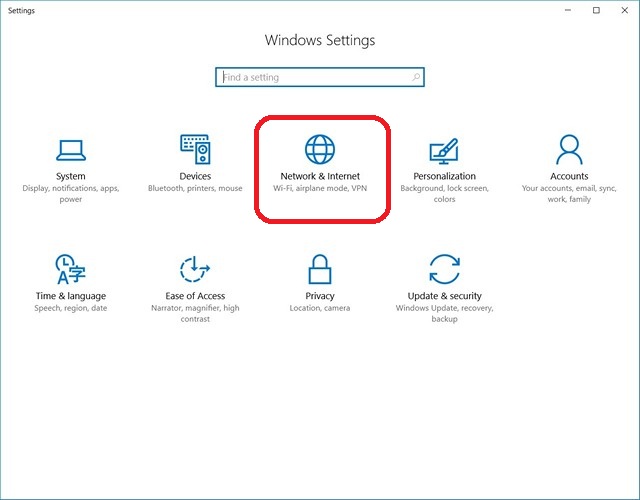Click 'Location, camera' description
The height and width of the screenshot is (500, 640).
click(320, 308)
